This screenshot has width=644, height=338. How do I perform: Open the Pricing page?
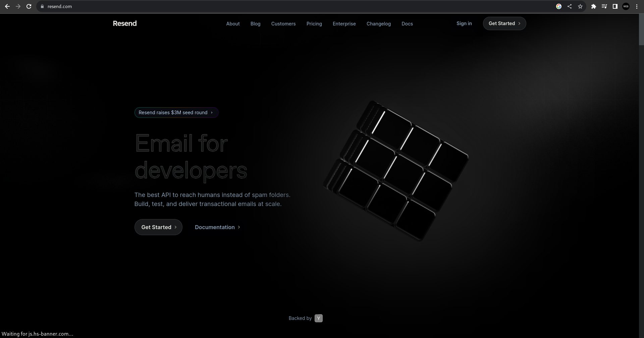click(x=314, y=24)
